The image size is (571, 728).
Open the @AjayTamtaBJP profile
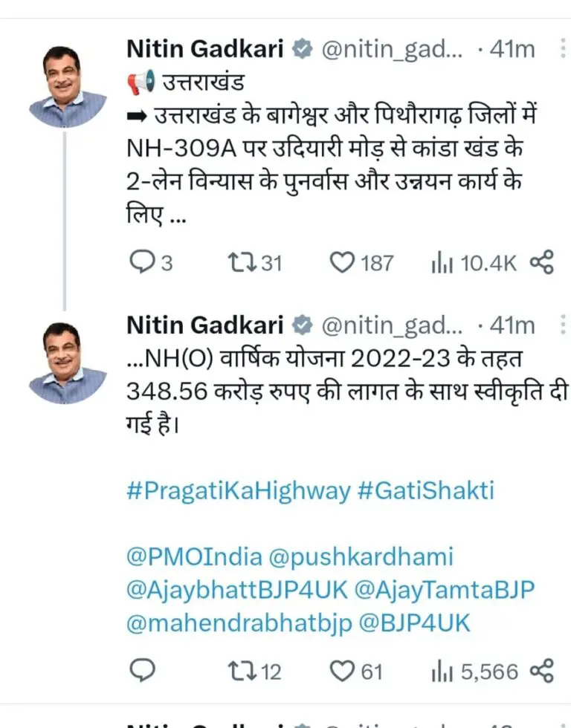click(445, 590)
